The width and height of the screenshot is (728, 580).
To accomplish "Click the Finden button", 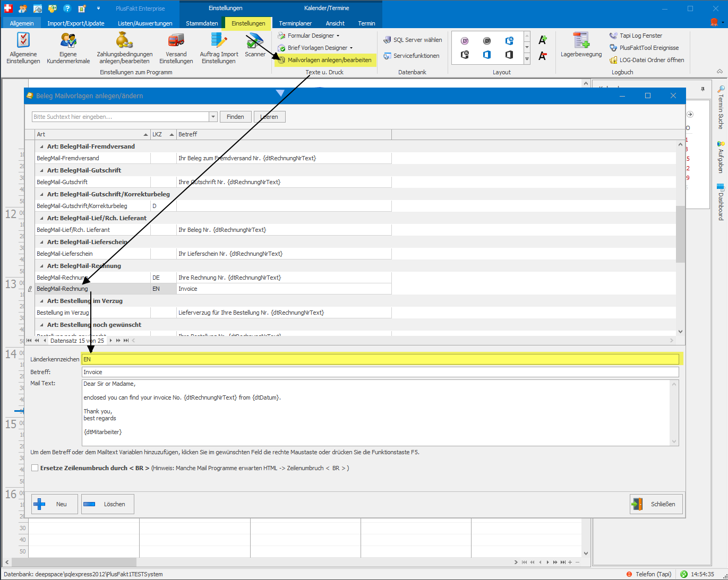I will point(235,117).
